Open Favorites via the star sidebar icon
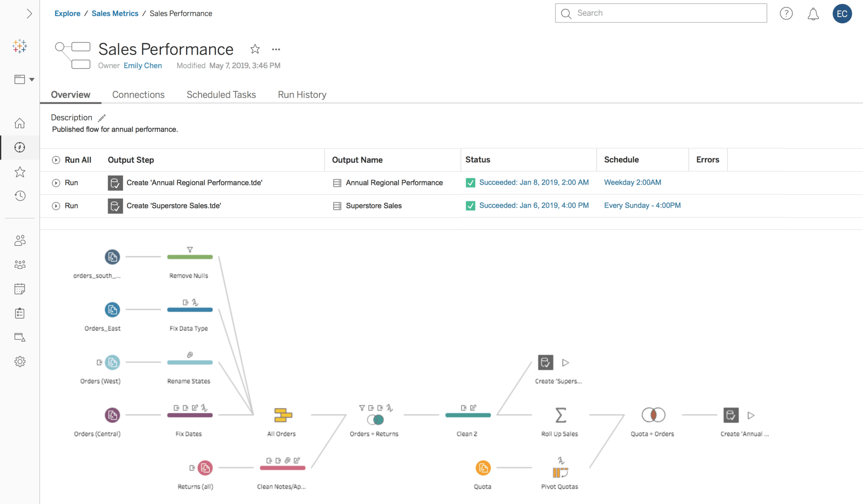 tap(20, 172)
